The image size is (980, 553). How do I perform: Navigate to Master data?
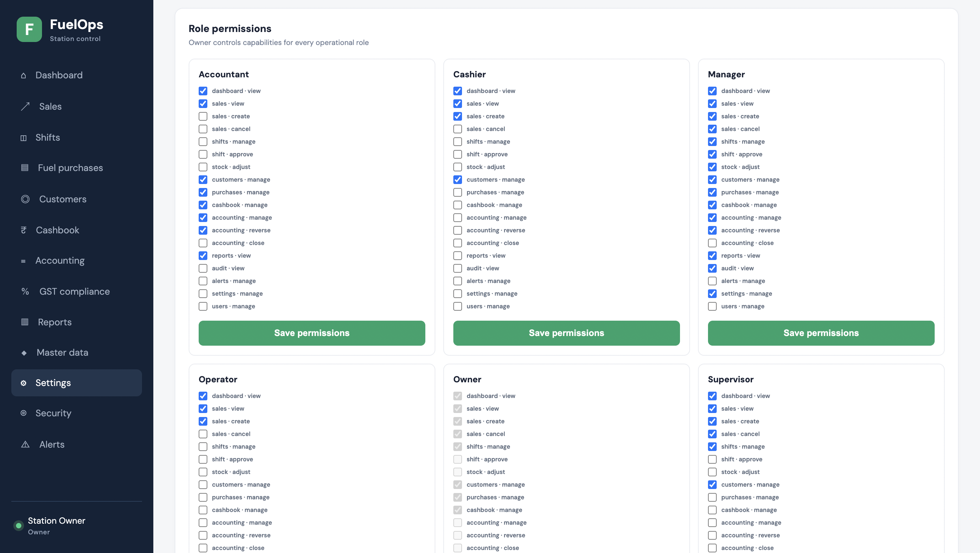[76, 353]
